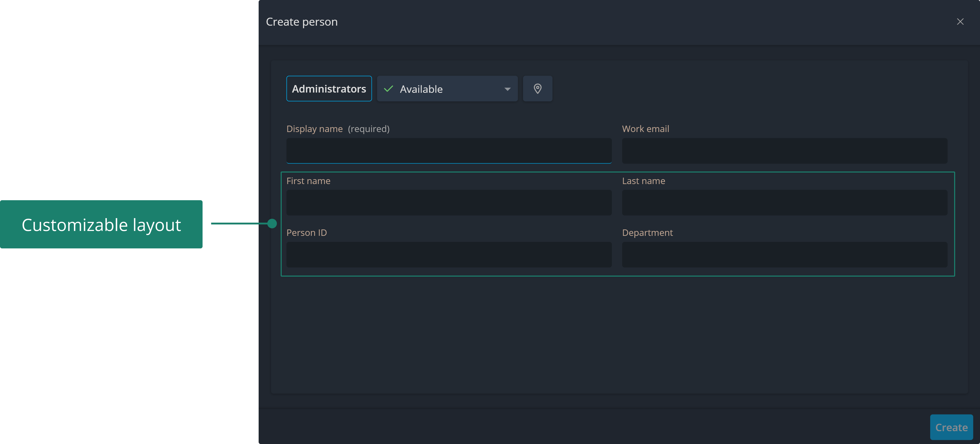Click the 'Display name (required)' label
Viewport: 980px width, 444px height.
pyautogui.click(x=338, y=129)
